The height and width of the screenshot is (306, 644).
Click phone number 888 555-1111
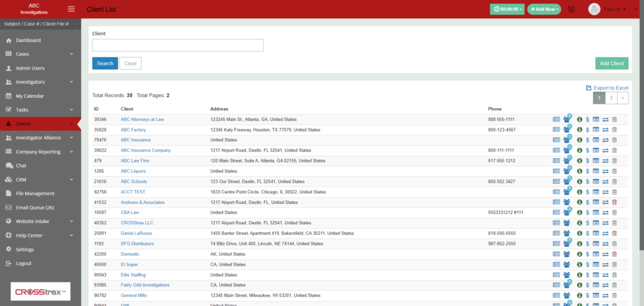point(501,119)
